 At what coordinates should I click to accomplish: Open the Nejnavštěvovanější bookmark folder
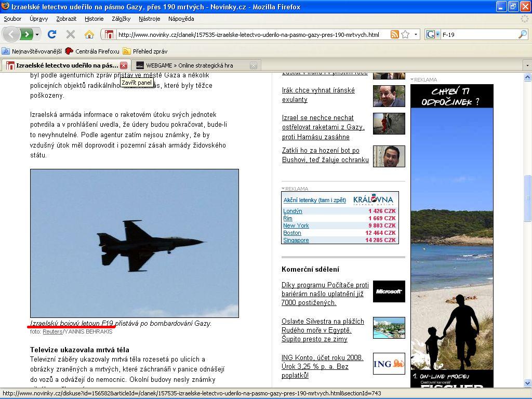(32, 51)
